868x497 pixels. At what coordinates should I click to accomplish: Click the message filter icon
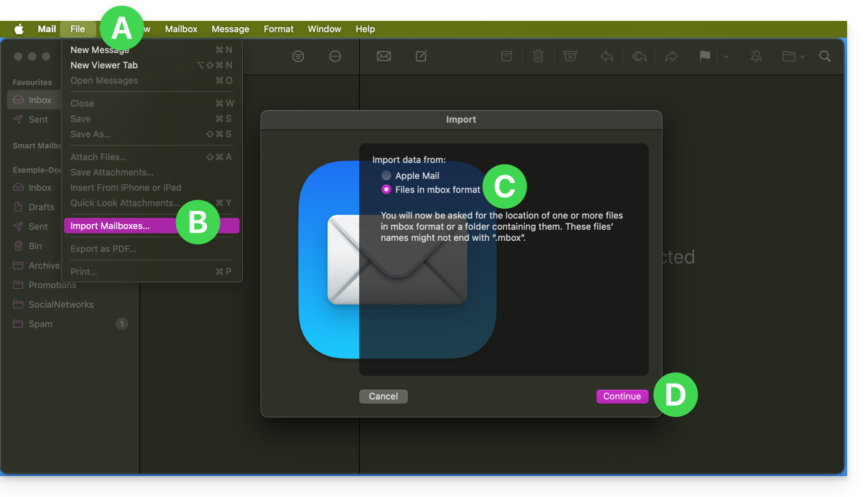(x=298, y=56)
